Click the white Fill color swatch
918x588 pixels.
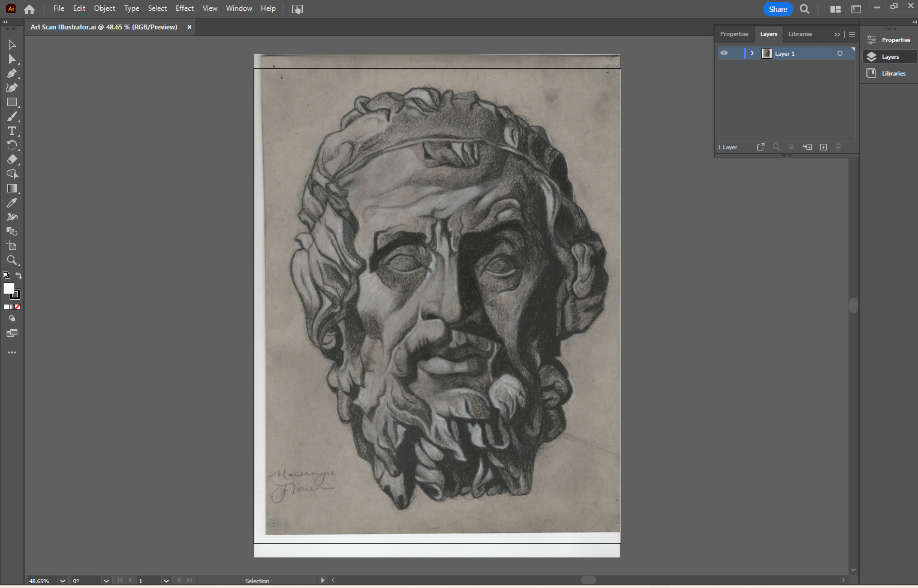(x=9, y=288)
